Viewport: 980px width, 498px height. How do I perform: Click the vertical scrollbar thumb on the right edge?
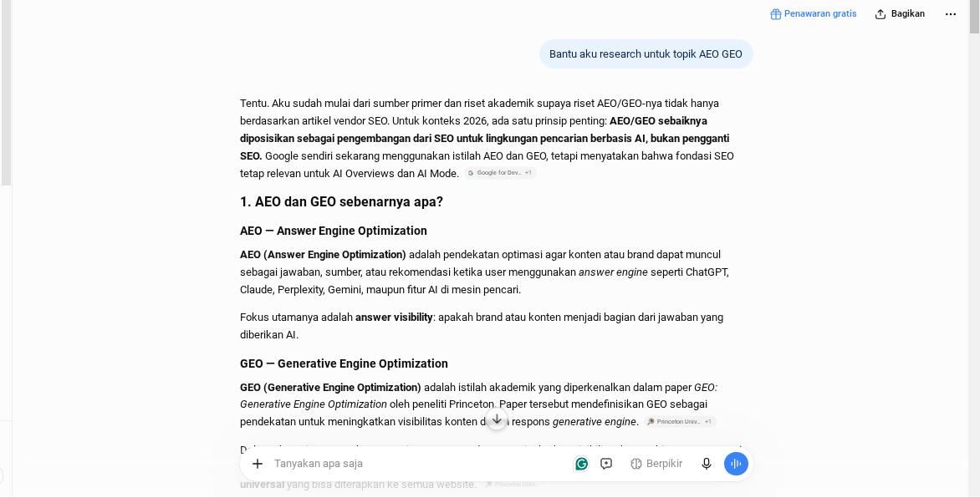point(974,17)
